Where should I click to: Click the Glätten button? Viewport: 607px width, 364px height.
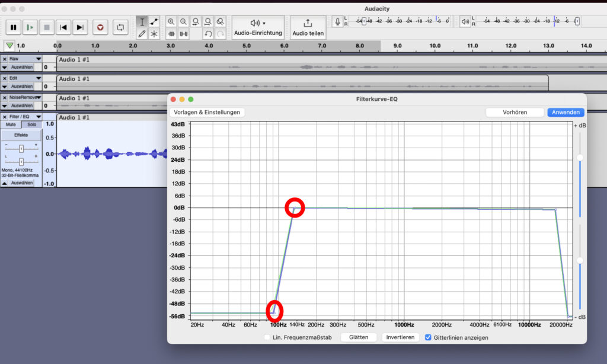pyautogui.click(x=359, y=337)
